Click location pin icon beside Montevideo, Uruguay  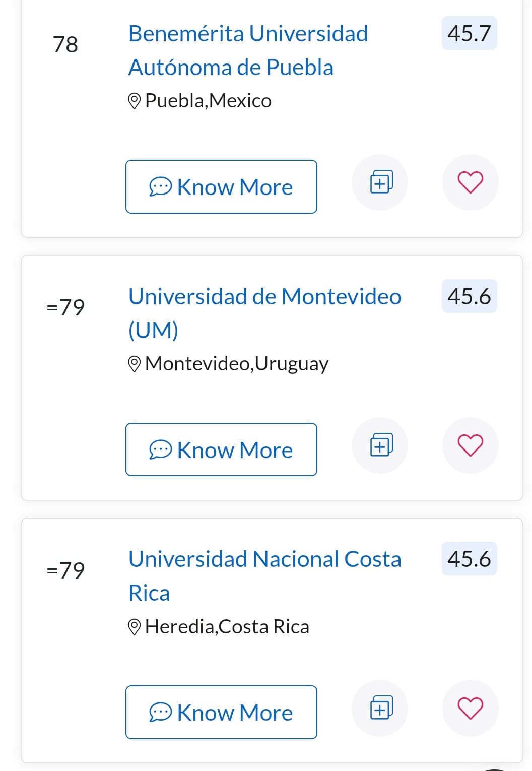134,364
